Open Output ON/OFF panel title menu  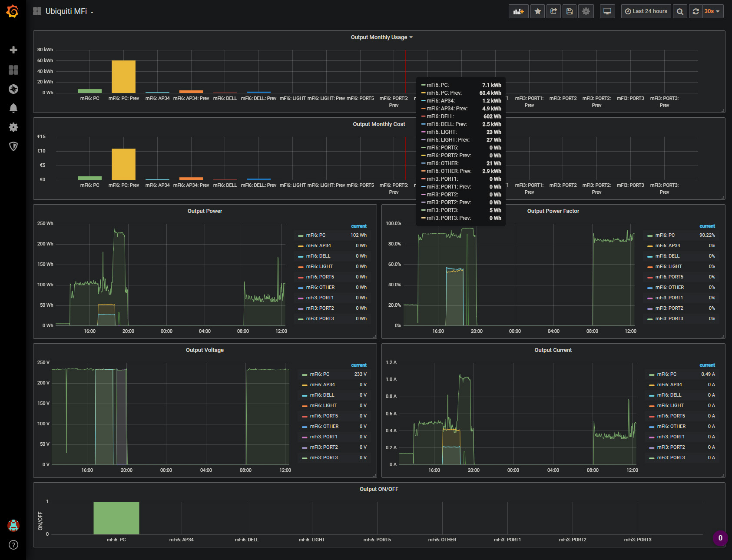point(379,489)
